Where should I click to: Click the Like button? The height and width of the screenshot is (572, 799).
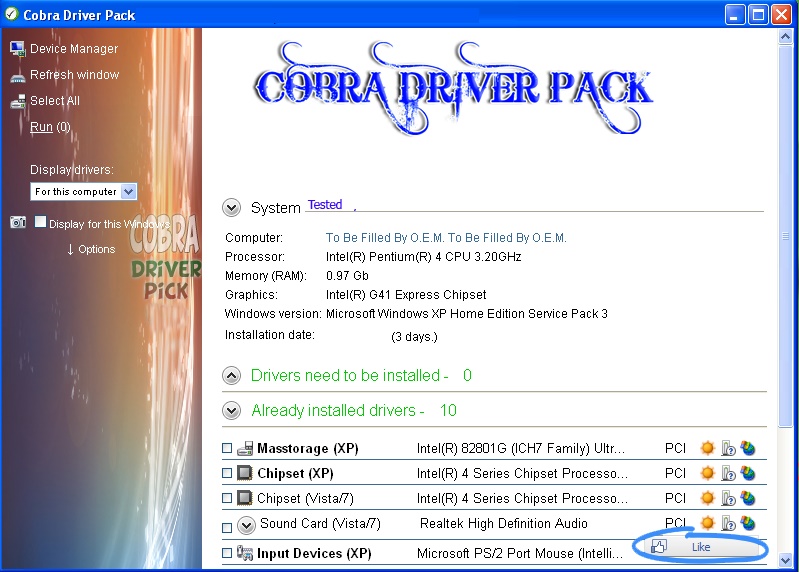pyautogui.click(x=700, y=547)
